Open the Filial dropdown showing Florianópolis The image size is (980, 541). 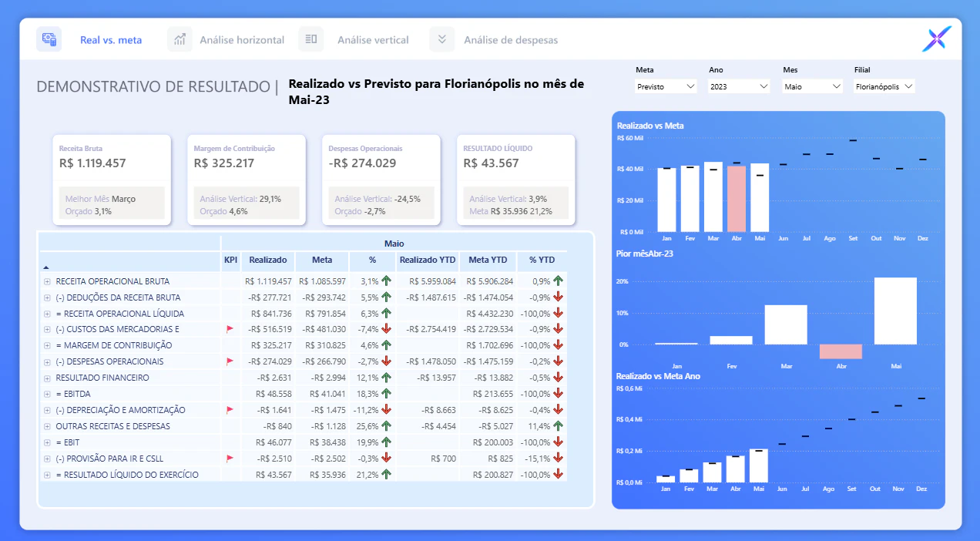[884, 86]
